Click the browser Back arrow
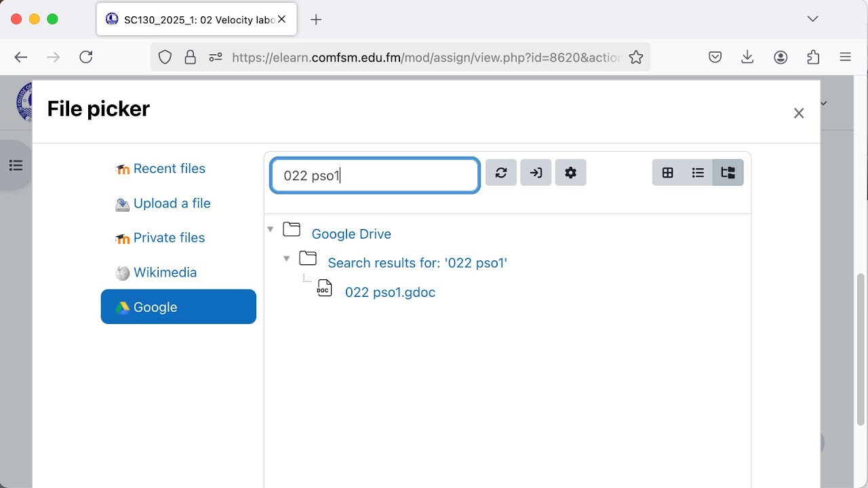868x488 pixels. [21, 58]
